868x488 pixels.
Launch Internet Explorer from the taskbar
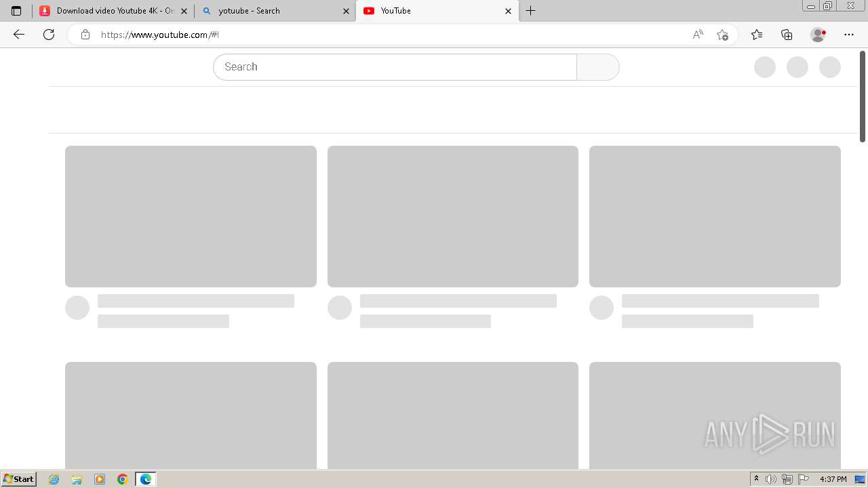coord(54,479)
